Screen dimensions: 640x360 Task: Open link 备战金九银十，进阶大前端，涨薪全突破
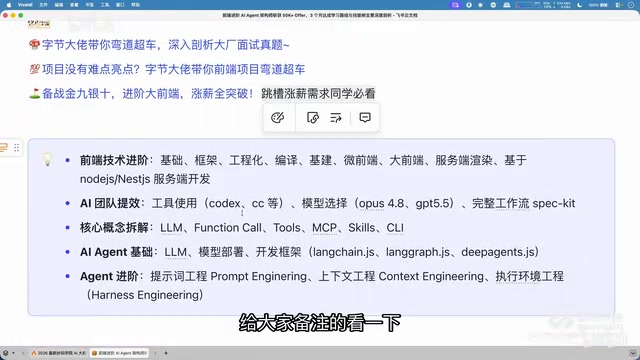pos(148,94)
